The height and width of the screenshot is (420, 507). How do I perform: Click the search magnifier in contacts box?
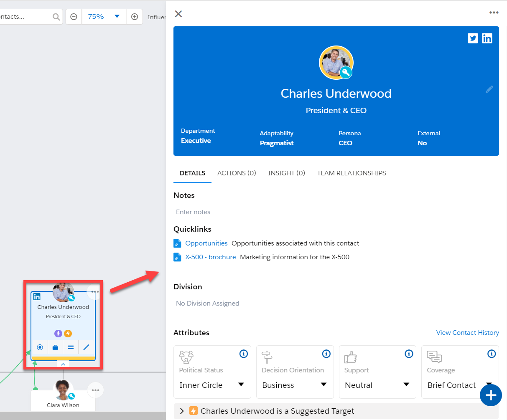(x=56, y=17)
